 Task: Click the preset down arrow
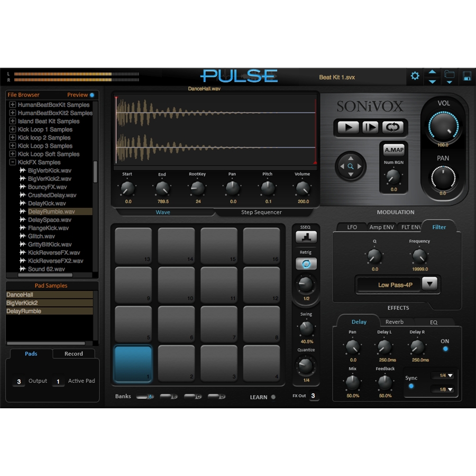432,81
